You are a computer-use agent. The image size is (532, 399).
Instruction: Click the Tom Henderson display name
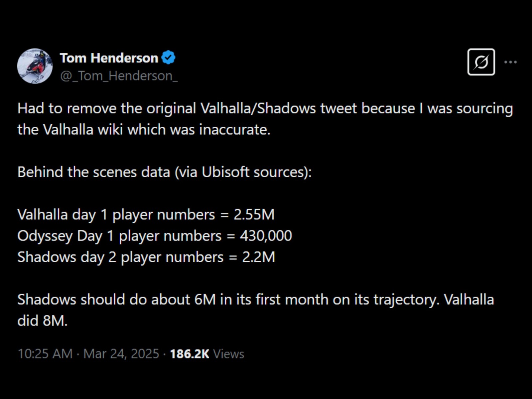(x=109, y=58)
